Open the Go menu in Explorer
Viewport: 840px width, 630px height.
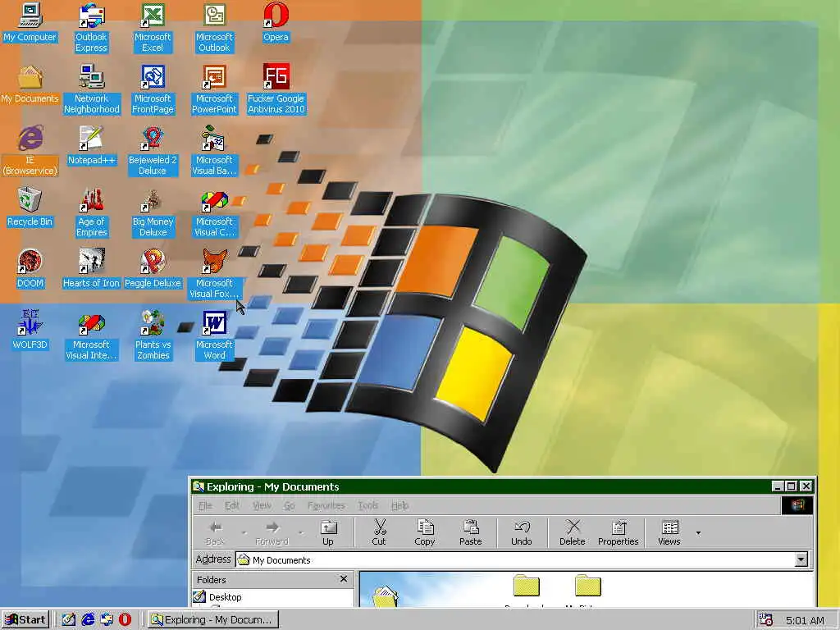coord(290,505)
